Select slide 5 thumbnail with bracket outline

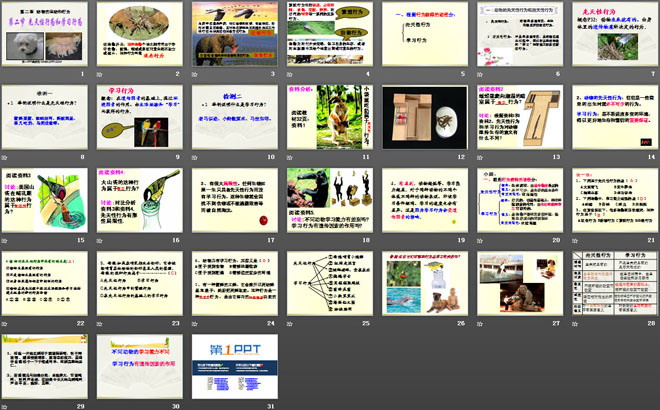pyautogui.click(x=425, y=34)
